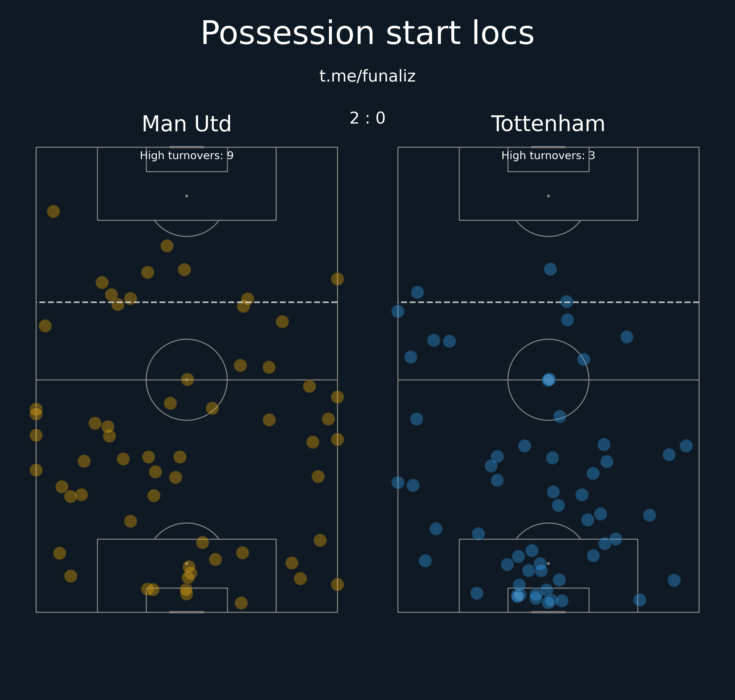This screenshot has height=700, width=735.
Task: Click Tottenham's left-touchline dot just below dashed line
Action: pos(398,311)
